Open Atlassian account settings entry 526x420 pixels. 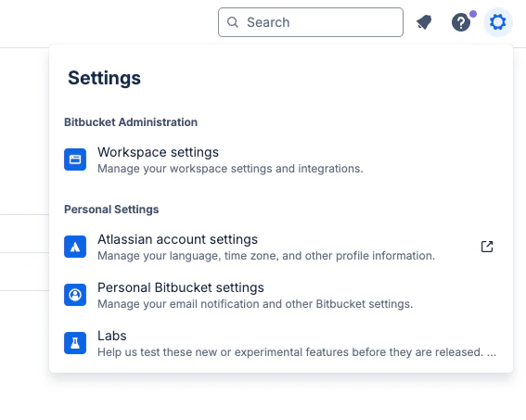click(x=281, y=247)
